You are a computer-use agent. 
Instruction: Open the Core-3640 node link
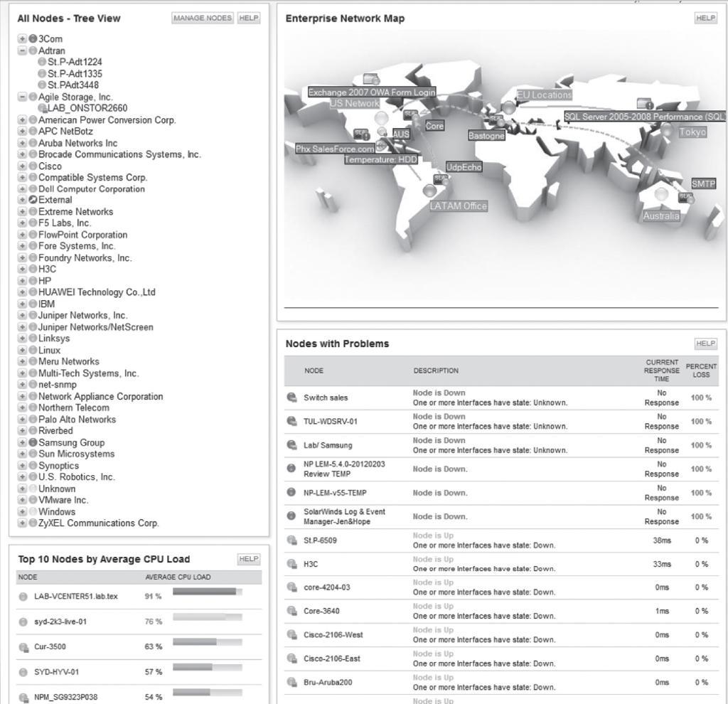(x=321, y=611)
